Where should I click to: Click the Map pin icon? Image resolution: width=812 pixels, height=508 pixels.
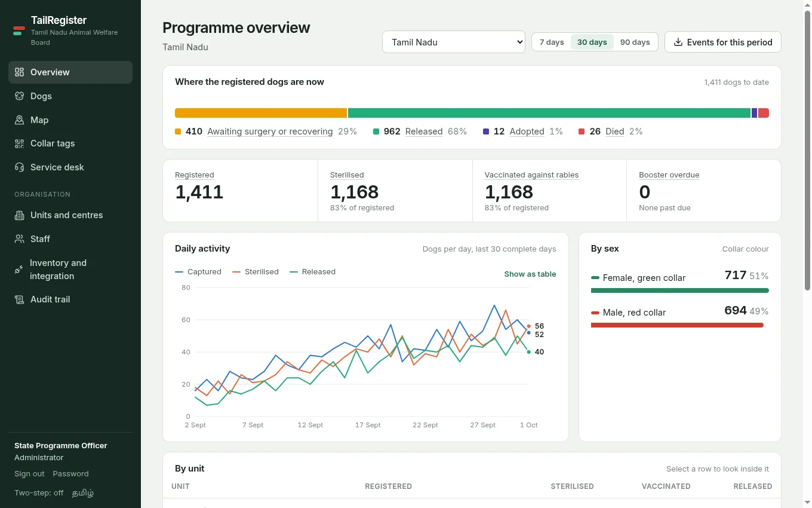[x=19, y=120]
